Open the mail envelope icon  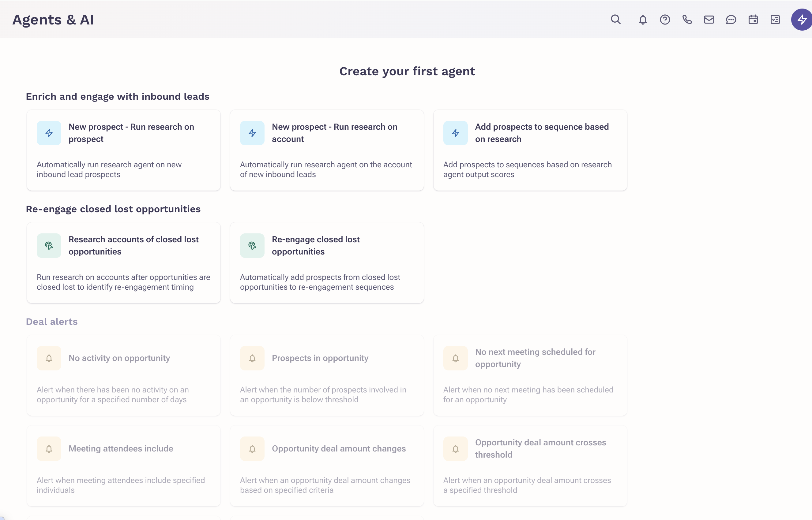click(709, 20)
